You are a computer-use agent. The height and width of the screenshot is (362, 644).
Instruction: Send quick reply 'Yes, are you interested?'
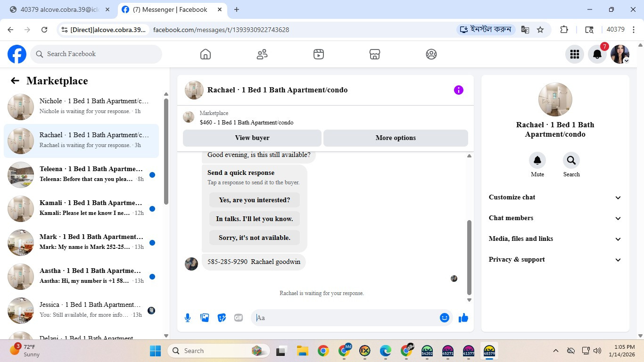(x=255, y=200)
